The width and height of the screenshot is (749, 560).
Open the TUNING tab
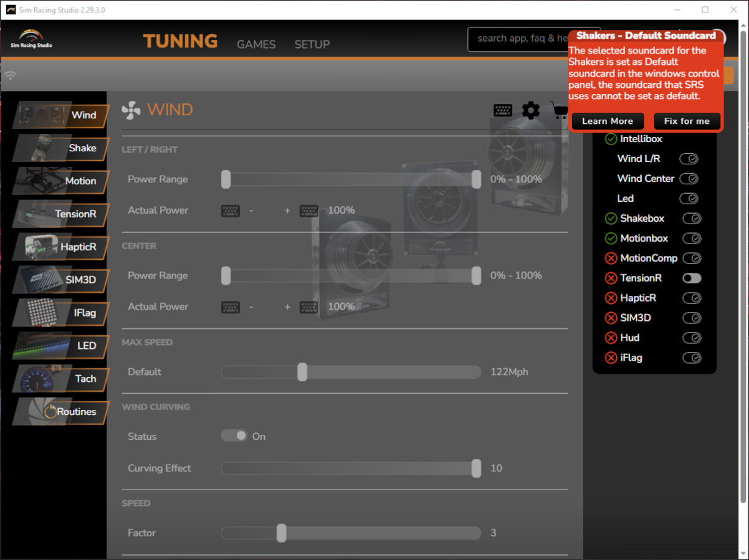180,41
